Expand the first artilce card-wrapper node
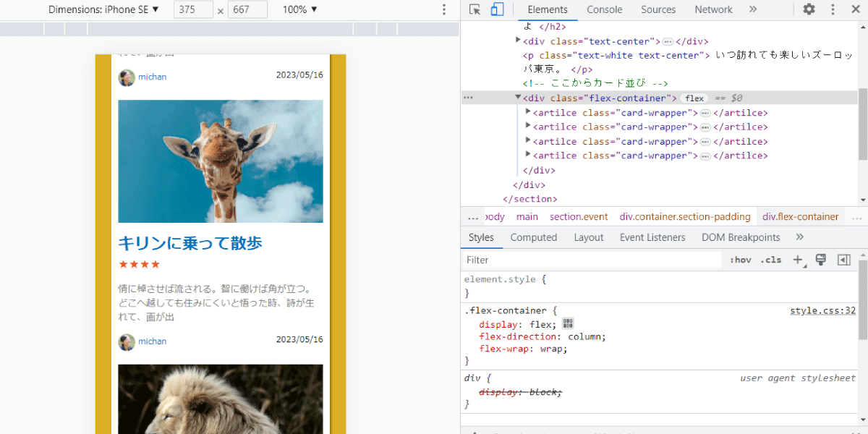868x434 pixels. (528, 111)
